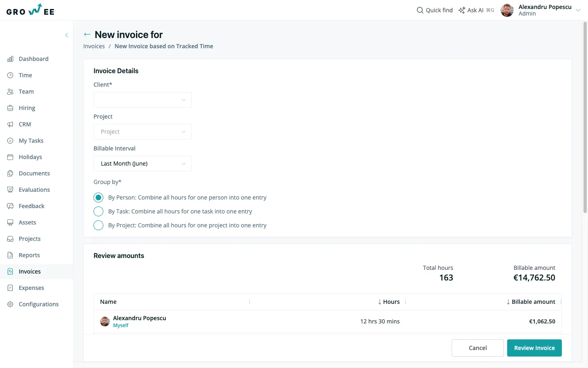Click the 12 hrs 30 mins cell
This screenshot has width=588, height=368.
click(380, 321)
